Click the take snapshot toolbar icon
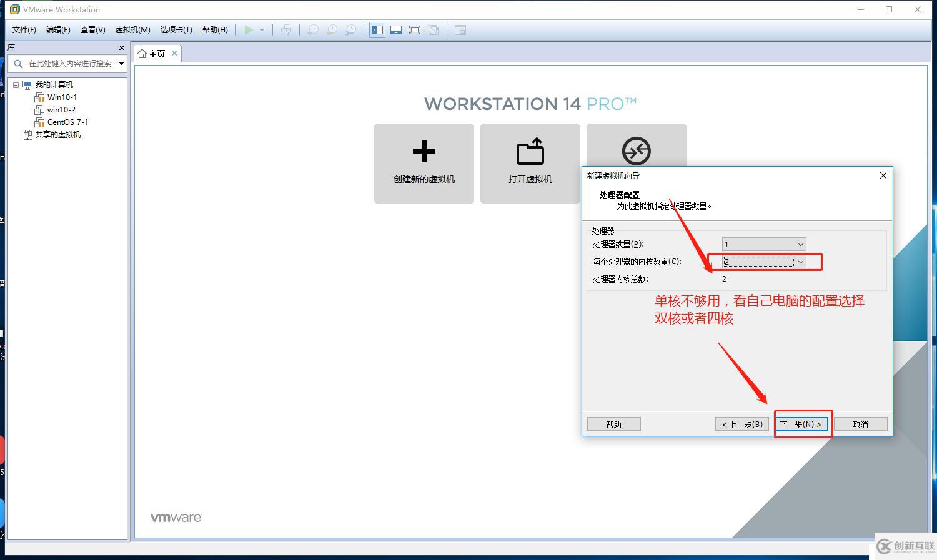 click(x=313, y=30)
